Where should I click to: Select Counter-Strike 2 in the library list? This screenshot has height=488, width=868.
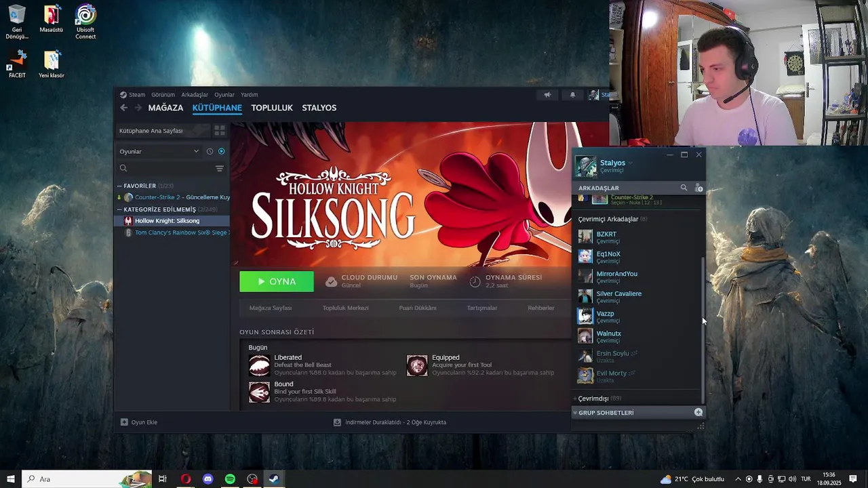[173, 197]
